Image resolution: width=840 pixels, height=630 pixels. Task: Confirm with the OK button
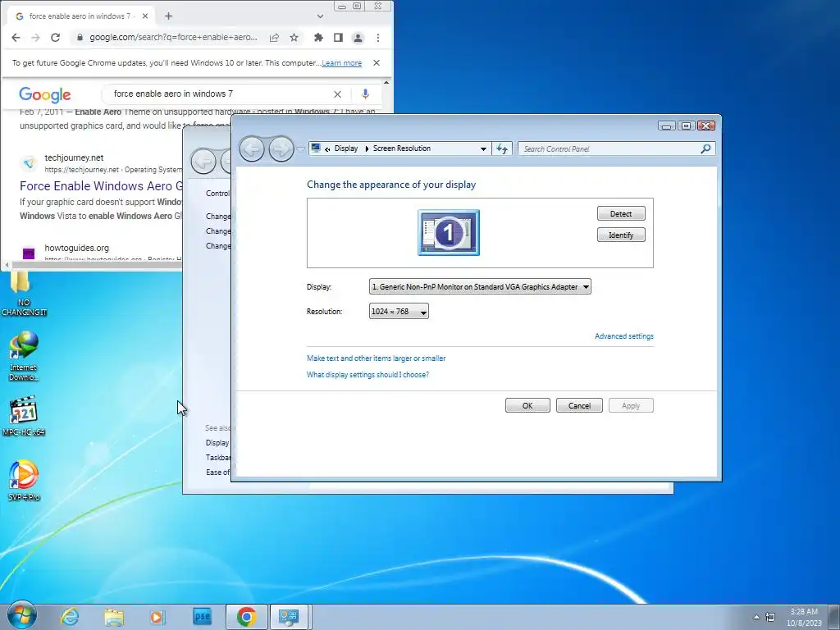(527, 405)
